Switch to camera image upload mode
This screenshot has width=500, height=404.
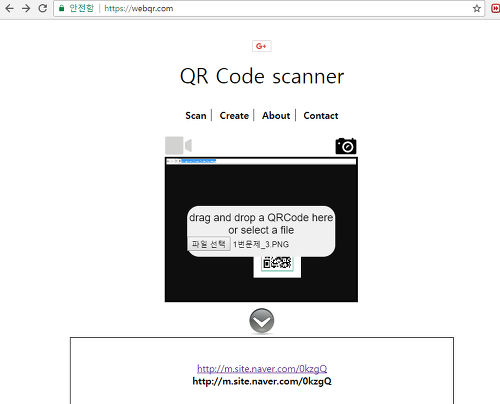tap(346, 146)
